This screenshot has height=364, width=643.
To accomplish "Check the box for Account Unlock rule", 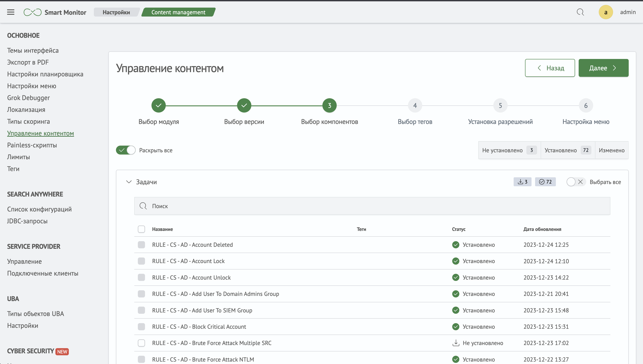I will tap(141, 278).
